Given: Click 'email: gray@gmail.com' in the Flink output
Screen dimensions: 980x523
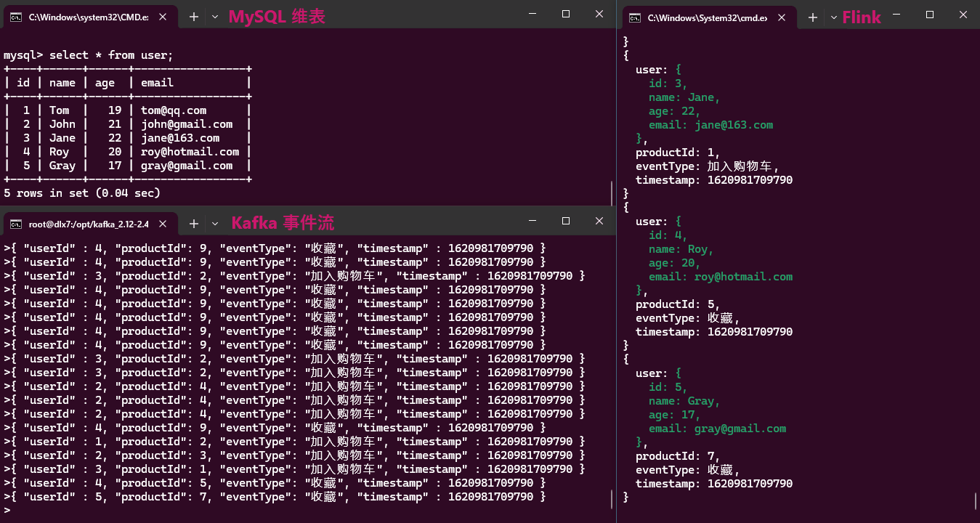Looking at the screenshot, I should click(718, 429).
